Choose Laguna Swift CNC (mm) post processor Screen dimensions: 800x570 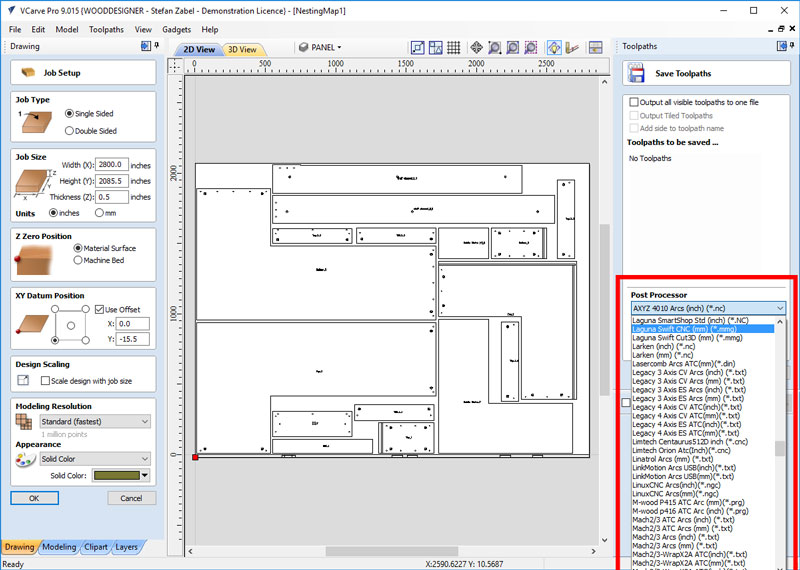tap(703, 329)
